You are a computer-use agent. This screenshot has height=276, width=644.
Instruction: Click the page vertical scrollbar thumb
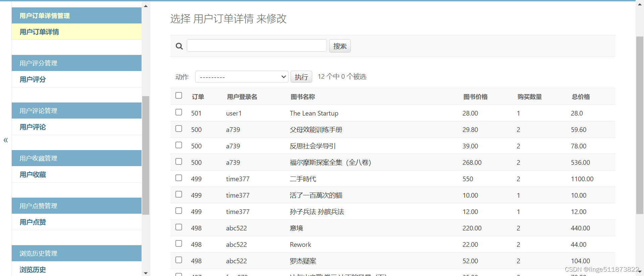pos(640,125)
